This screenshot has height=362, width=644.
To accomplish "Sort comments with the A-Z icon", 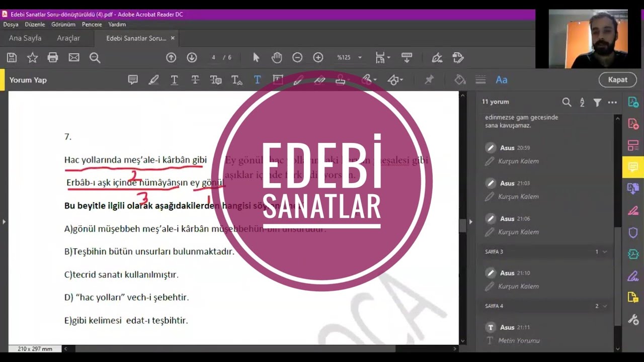I will point(582,102).
